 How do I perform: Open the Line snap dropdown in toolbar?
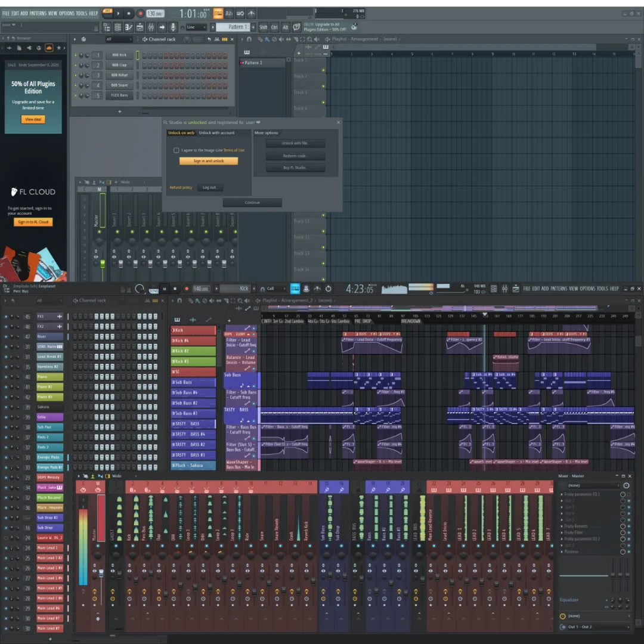point(196,27)
